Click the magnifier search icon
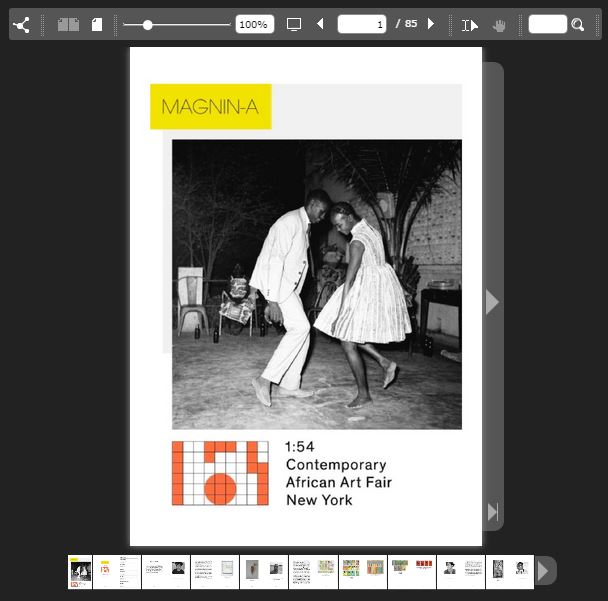Image resolution: width=608 pixels, height=601 pixels. [x=578, y=25]
